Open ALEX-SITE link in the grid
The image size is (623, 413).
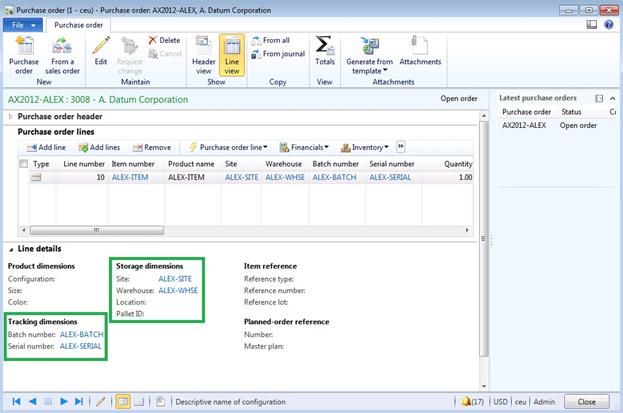[242, 177]
